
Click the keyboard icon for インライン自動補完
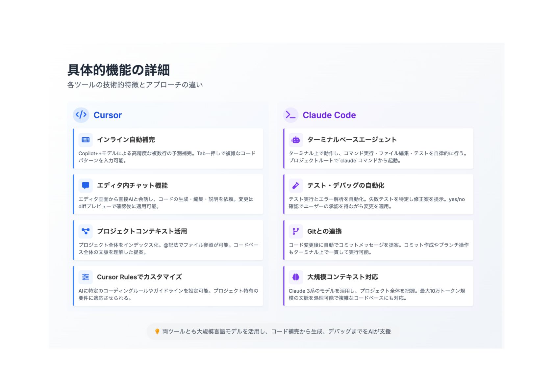(86, 140)
